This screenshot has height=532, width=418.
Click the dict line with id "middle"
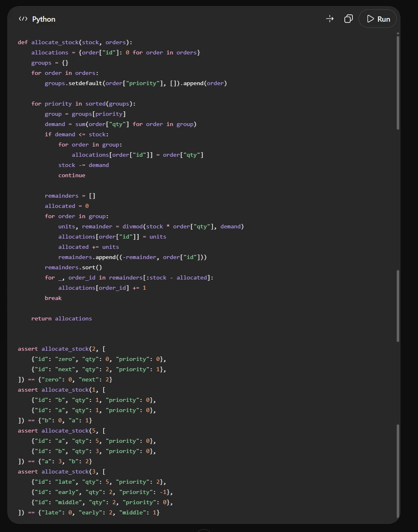click(102, 502)
